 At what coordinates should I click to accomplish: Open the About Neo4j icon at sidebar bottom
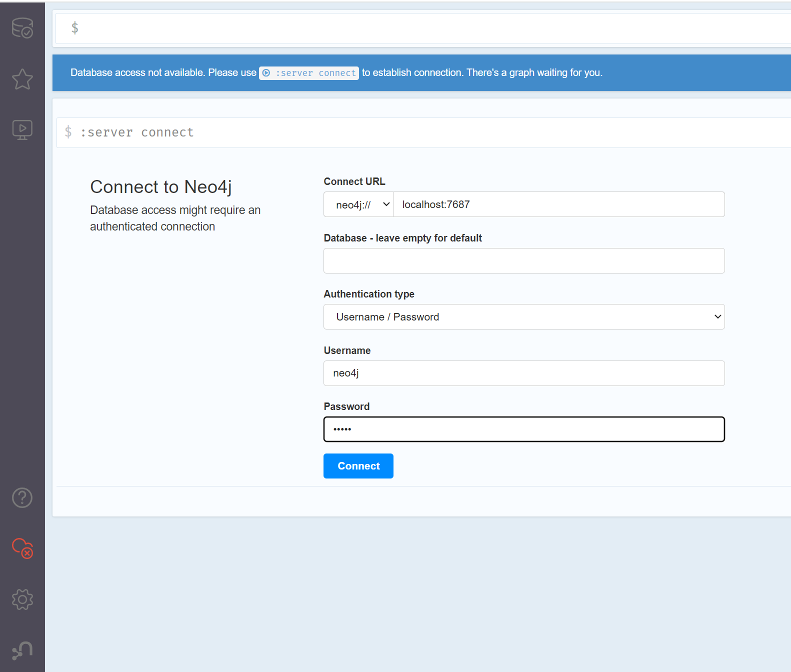[x=22, y=650]
